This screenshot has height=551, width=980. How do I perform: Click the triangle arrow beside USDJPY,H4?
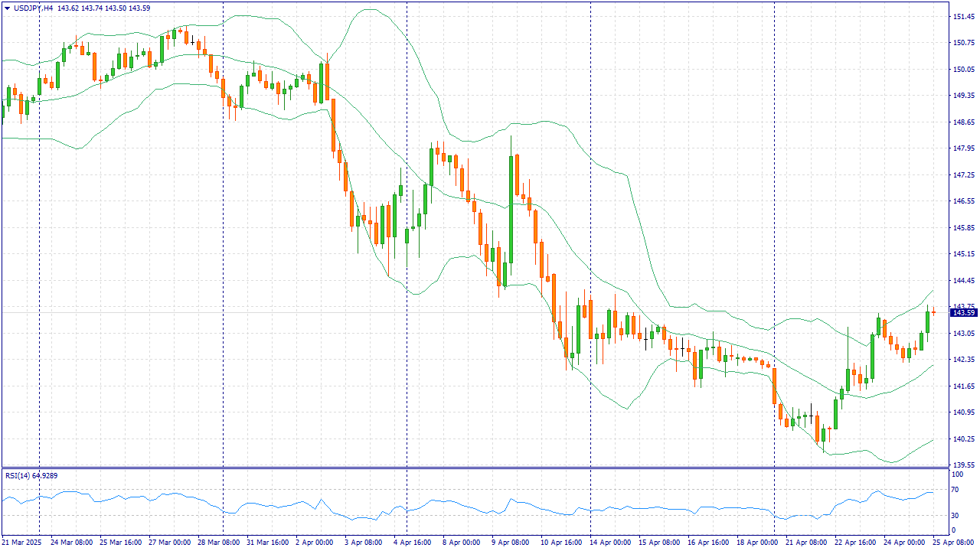pyautogui.click(x=7, y=8)
